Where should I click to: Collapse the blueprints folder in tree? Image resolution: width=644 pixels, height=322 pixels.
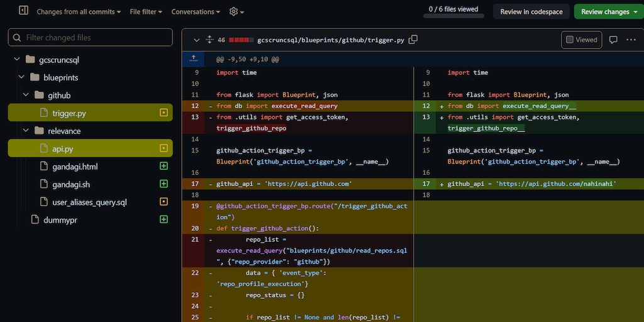click(21, 78)
